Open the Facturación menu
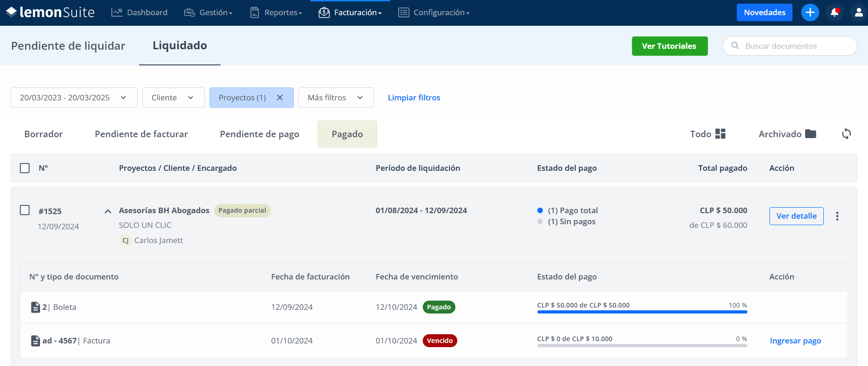The width and height of the screenshot is (868, 366). click(x=350, y=12)
